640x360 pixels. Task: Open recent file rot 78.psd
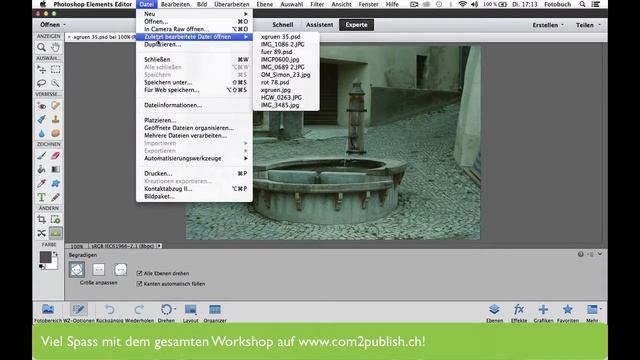click(286, 82)
